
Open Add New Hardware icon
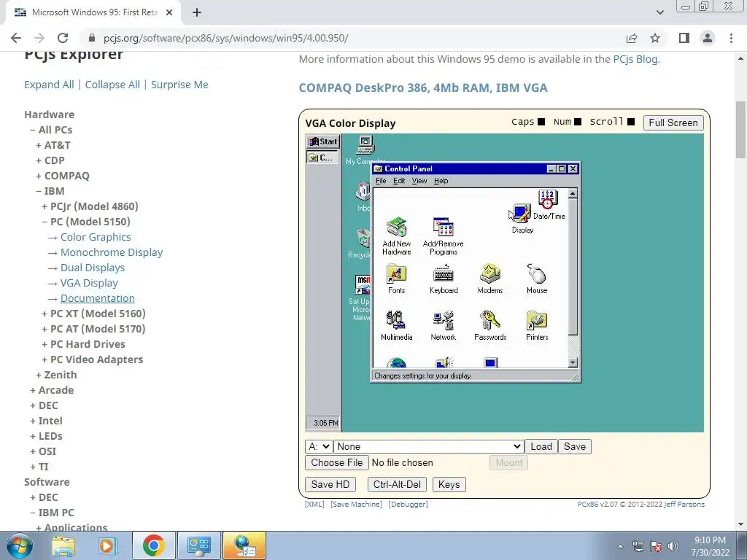point(396,237)
